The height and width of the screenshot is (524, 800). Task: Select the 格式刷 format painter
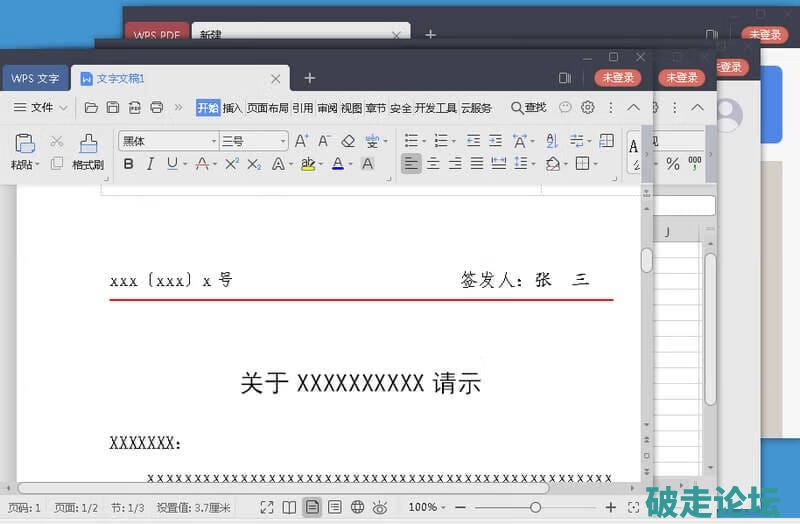pyautogui.click(x=88, y=152)
